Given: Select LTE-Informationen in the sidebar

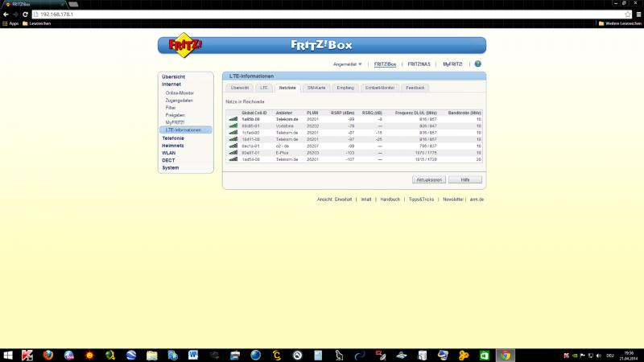Looking at the screenshot, I should tap(186, 130).
